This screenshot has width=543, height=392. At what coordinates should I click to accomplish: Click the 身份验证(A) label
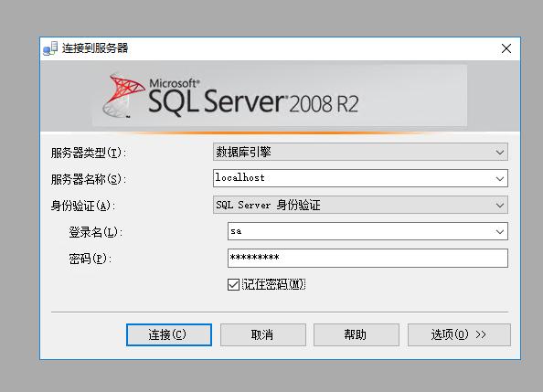click(x=83, y=206)
